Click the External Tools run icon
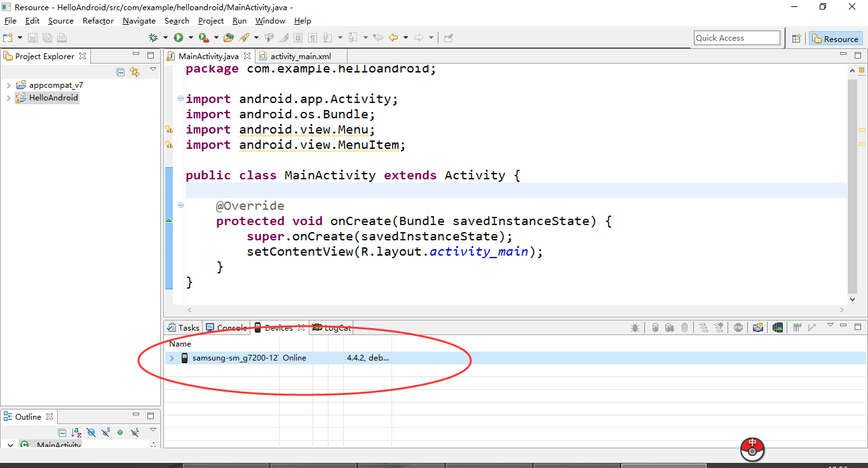 pyautogui.click(x=203, y=38)
